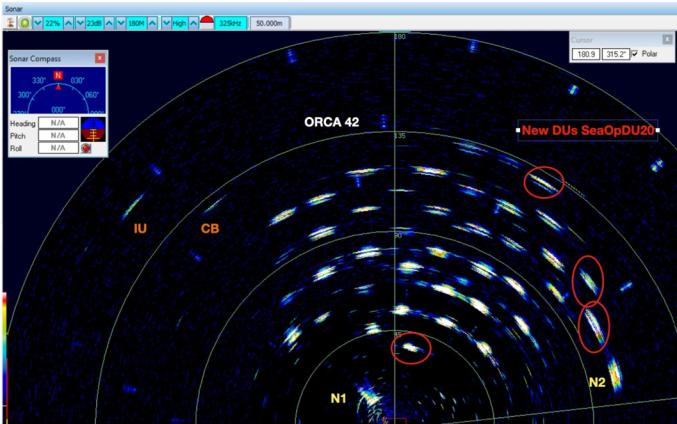
Task: Click the Sonar window title
Action: click(x=13, y=9)
